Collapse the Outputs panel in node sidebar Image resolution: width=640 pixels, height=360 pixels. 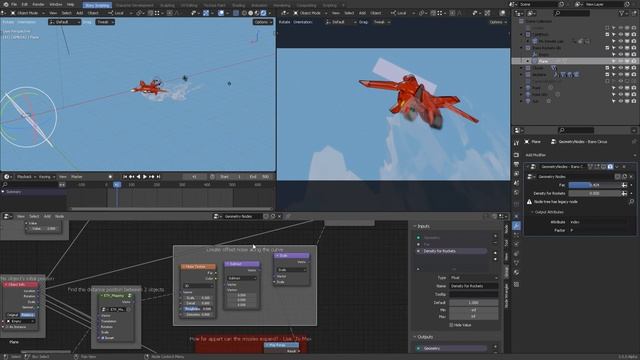pyautogui.click(x=415, y=337)
